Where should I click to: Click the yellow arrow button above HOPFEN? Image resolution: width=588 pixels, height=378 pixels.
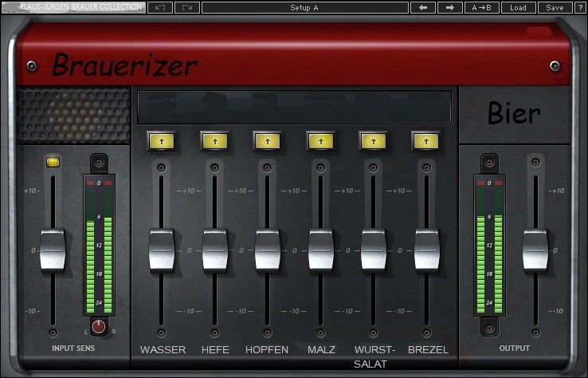(x=267, y=140)
